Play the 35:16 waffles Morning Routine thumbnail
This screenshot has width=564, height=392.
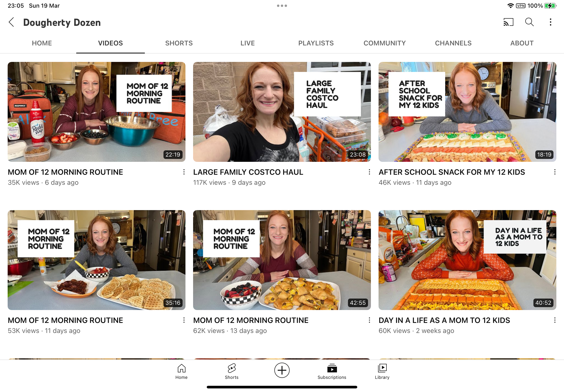pos(97,260)
